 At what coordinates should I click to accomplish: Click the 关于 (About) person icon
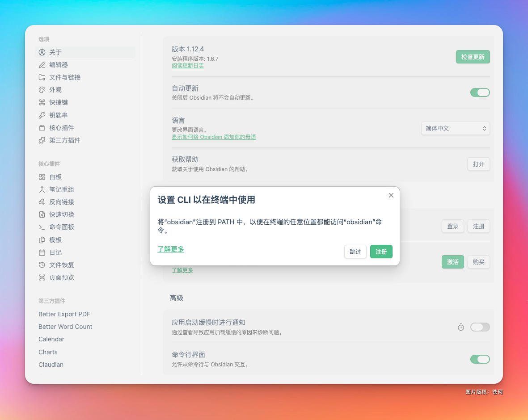click(x=42, y=52)
